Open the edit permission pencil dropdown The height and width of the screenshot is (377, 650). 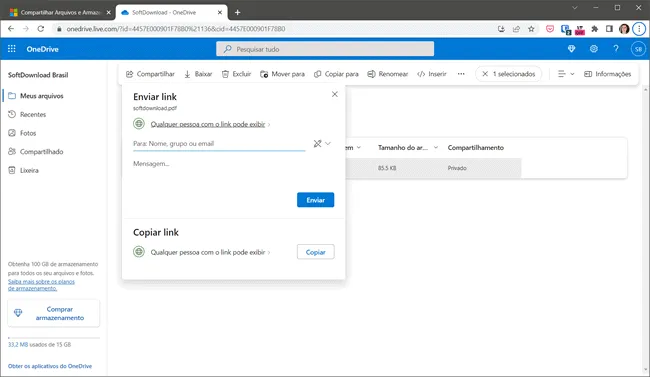click(x=322, y=144)
